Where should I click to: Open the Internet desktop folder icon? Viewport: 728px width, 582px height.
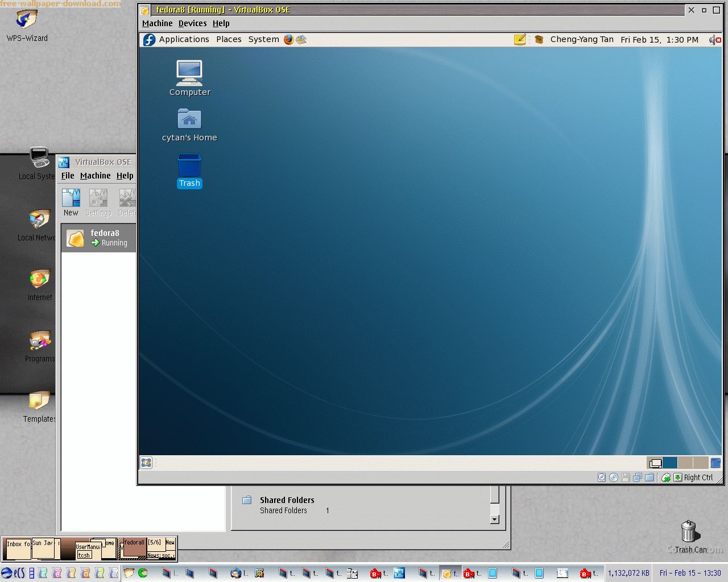pyautogui.click(x=40, y=285)
